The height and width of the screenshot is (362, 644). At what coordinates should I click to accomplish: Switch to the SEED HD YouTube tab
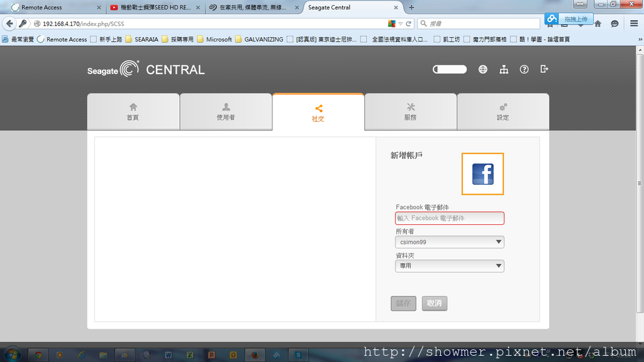[155, 8]
